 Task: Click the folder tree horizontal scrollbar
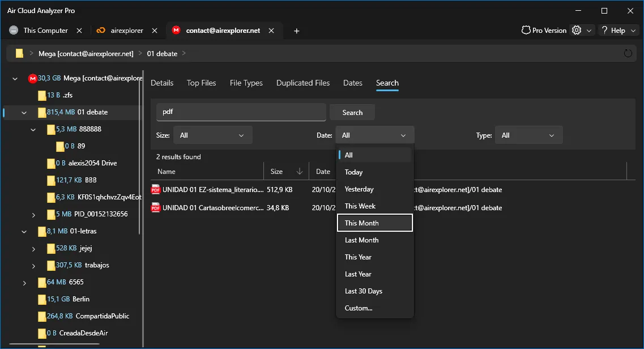pyautogui.click(x=54, y=344)
